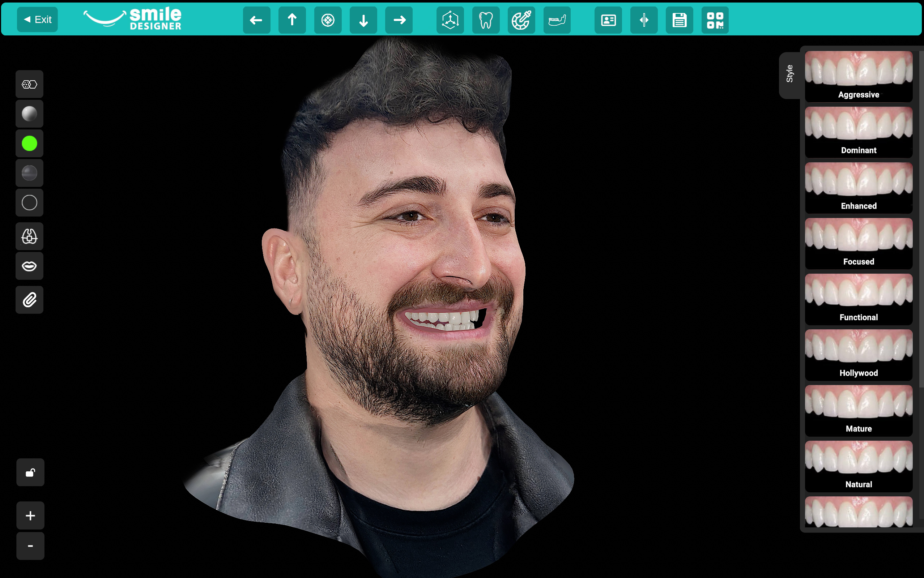Viewport: 924px width, 578px height.
Task: Zoom out with the minus button
Action: click(30, 546)
